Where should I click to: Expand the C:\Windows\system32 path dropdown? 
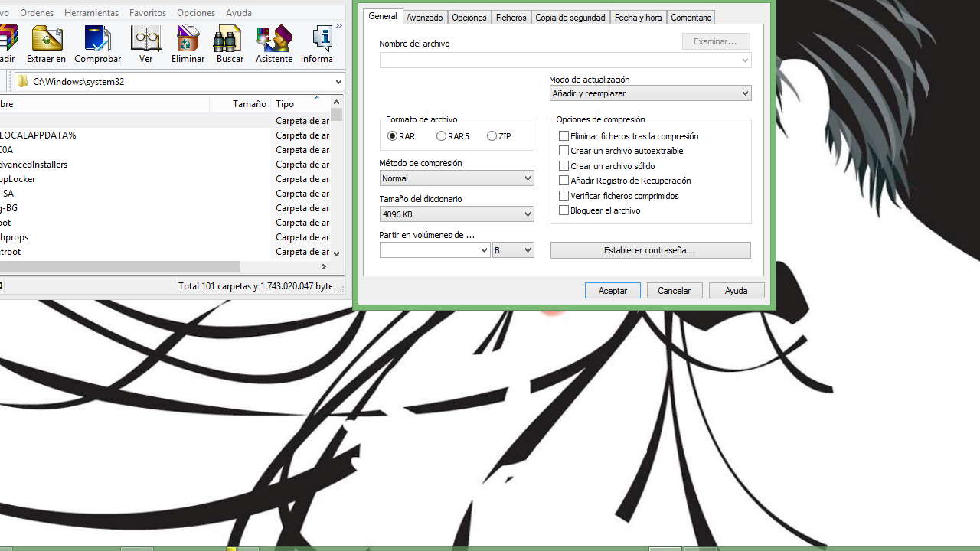338,82
